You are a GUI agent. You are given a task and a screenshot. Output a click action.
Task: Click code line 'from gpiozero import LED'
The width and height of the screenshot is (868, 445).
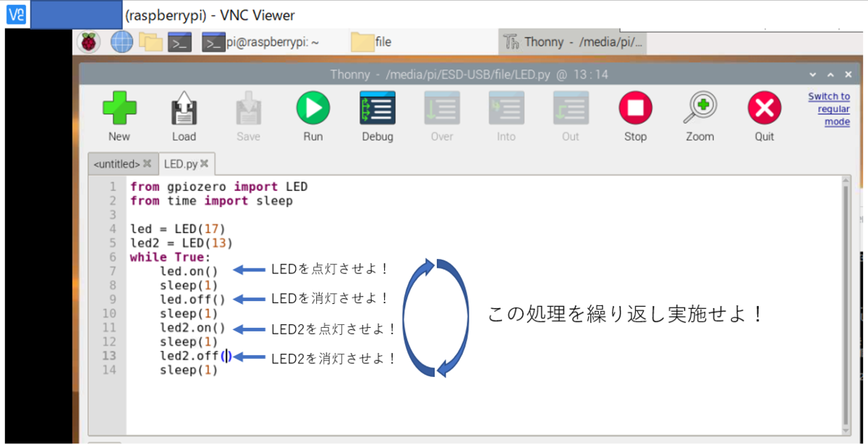[218, 187]
